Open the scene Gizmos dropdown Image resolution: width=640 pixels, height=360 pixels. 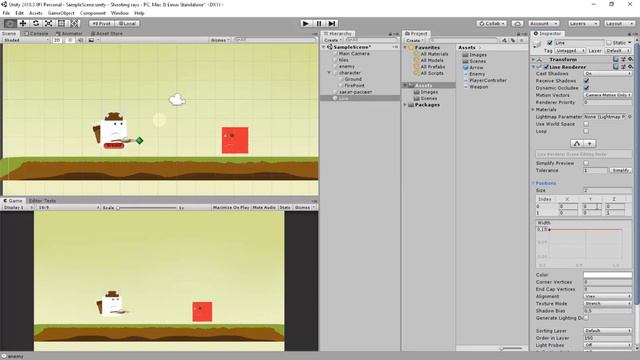click(x=220, y=40)
